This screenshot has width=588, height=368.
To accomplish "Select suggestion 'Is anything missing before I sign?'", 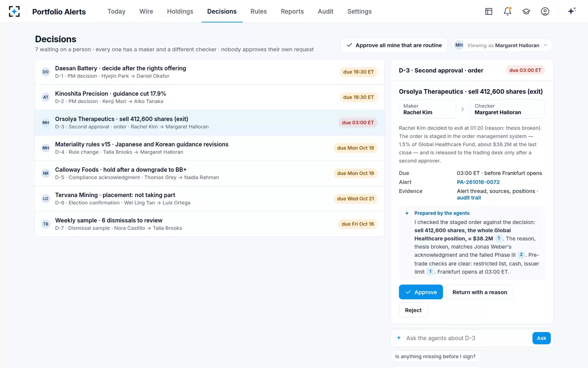I will (x=435, y=357).
